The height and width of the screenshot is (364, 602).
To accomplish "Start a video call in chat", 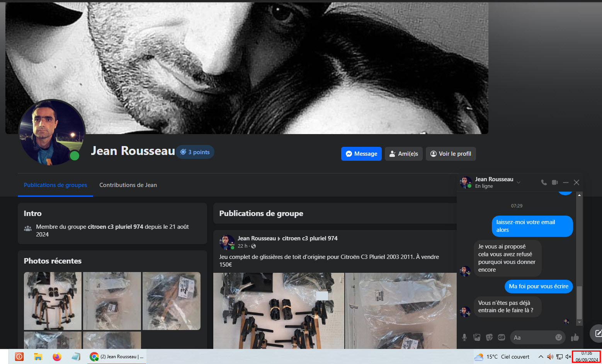I will [x=555, y=182].
